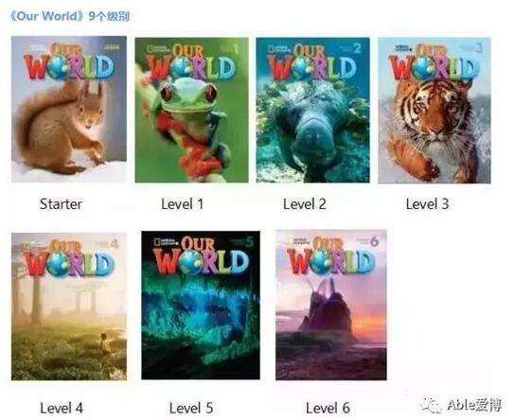This screenshot has height=420, width=515.
Task: Select the Level 4 misty forest cover
Action: 69,306
